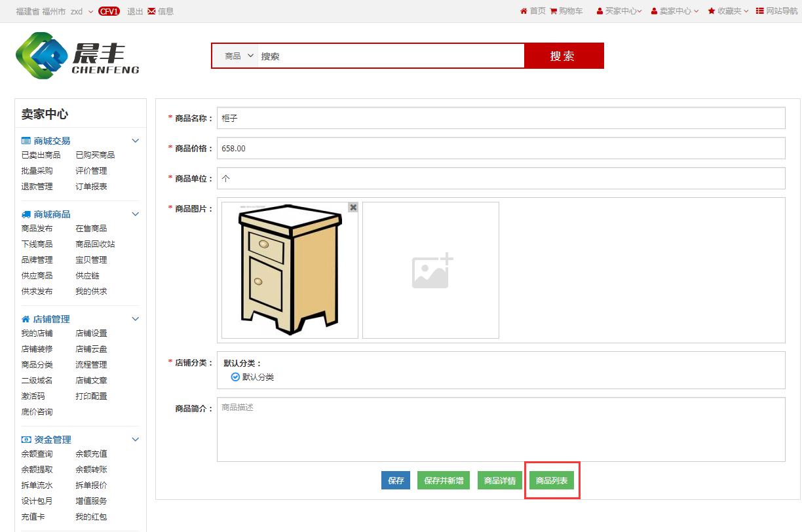The width and height of the screenshot is (802, 532).
Task: Remove the cabinet image with X icon
Action: tap(353, 207)
